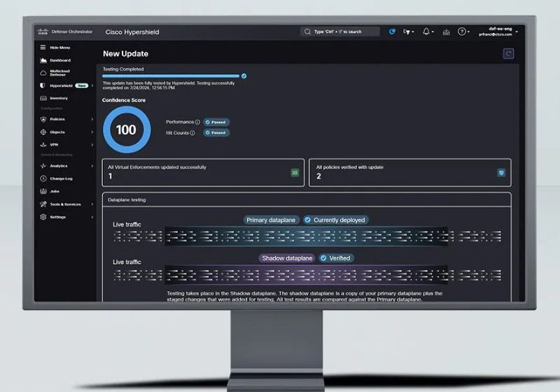
Task: Expand the Settings submenu chevron
Action: [92, 217]
